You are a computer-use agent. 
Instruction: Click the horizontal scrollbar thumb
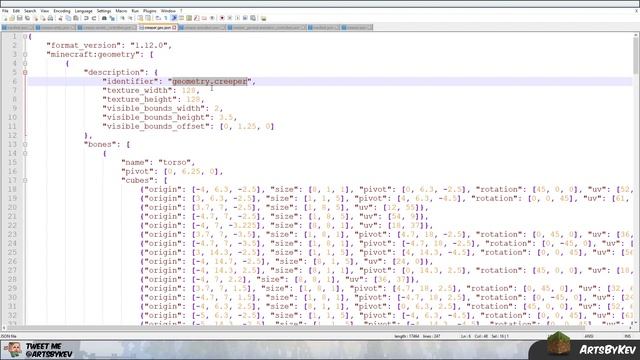[296, 327]
